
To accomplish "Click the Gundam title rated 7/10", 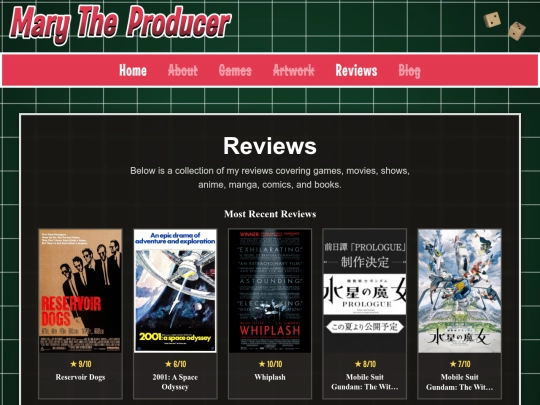I will [x=459, y=382].
